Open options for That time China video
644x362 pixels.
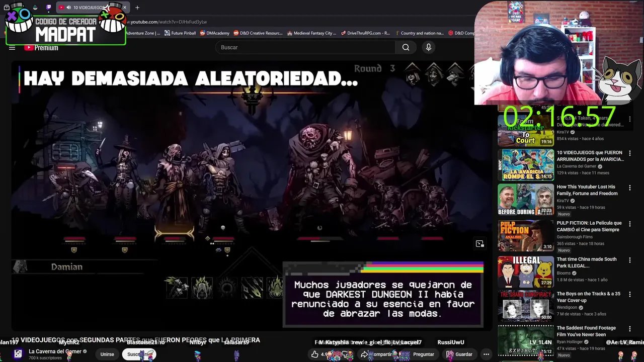(629, 260)
